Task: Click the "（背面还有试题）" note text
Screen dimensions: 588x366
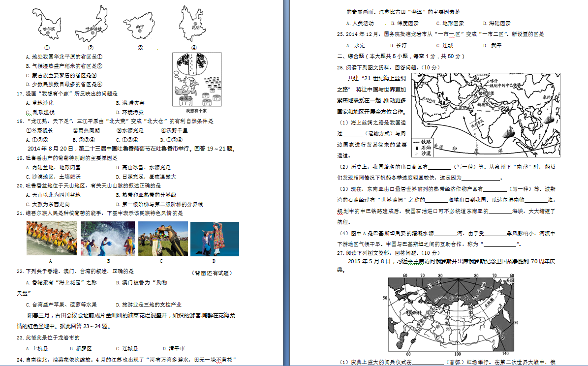Action: (211, 273)
